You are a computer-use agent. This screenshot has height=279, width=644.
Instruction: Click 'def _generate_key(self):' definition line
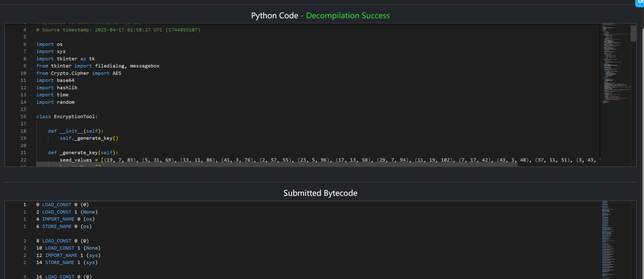click(83, 153)
